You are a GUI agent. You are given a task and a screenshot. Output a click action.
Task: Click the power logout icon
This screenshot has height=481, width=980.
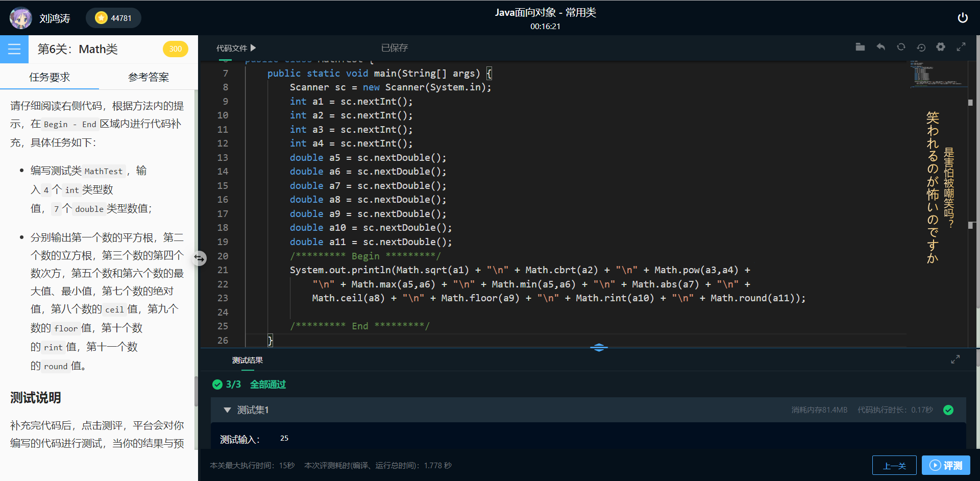coord(963,17)
